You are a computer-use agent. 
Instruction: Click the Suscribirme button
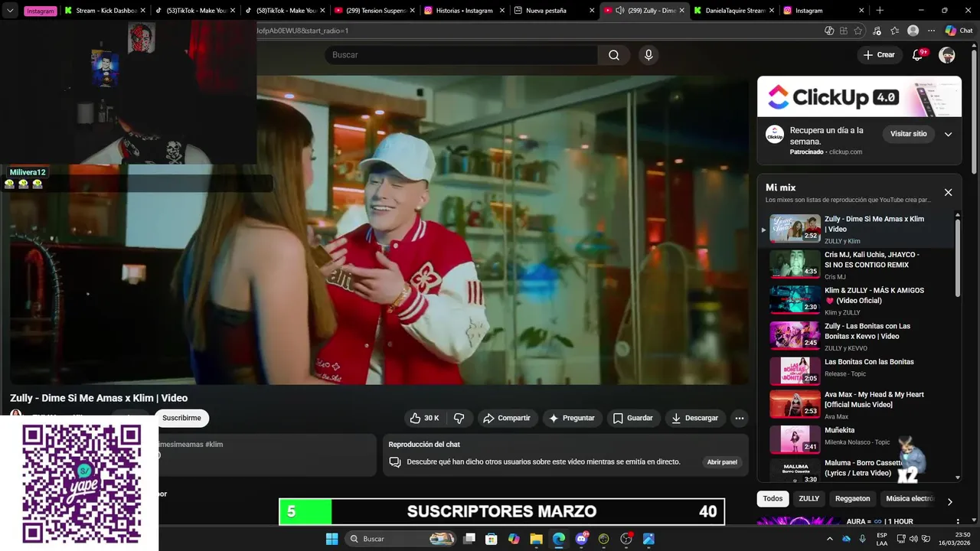(181, 418)
